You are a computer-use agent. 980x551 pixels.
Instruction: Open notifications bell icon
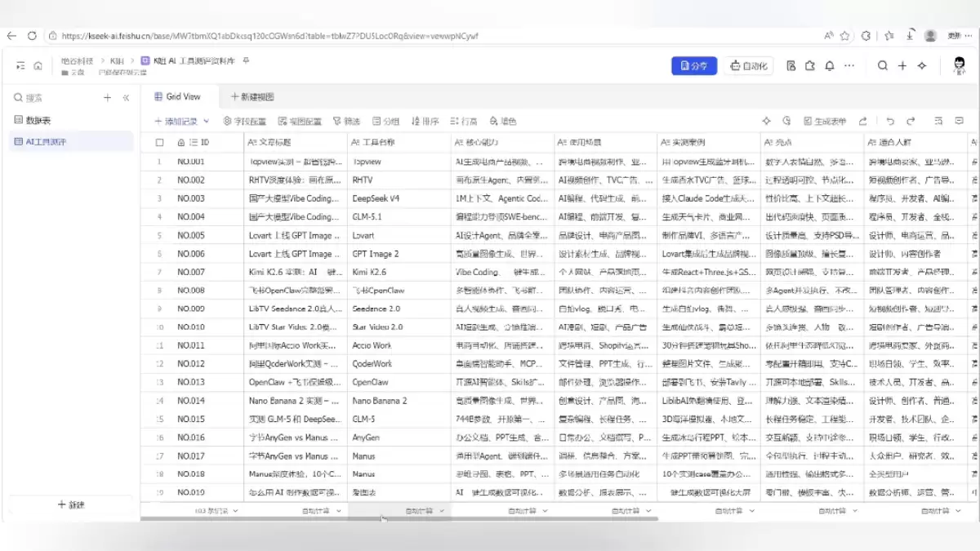click(x=830, y=66)
